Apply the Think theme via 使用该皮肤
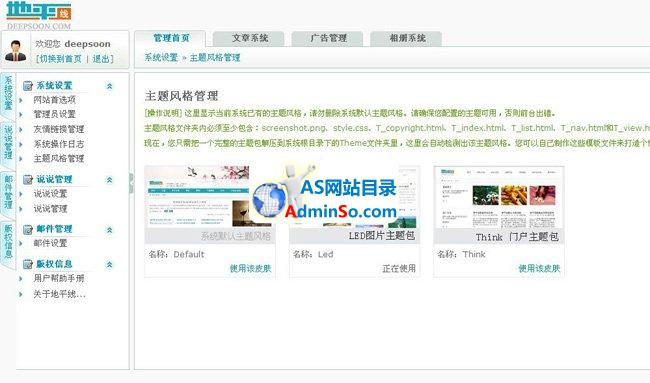 click(539, 269)
